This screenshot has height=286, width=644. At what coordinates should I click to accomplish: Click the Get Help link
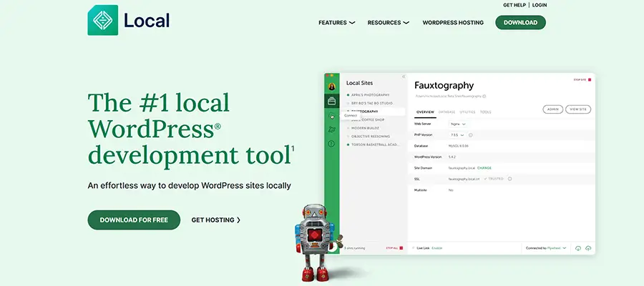tap(514, 5)
